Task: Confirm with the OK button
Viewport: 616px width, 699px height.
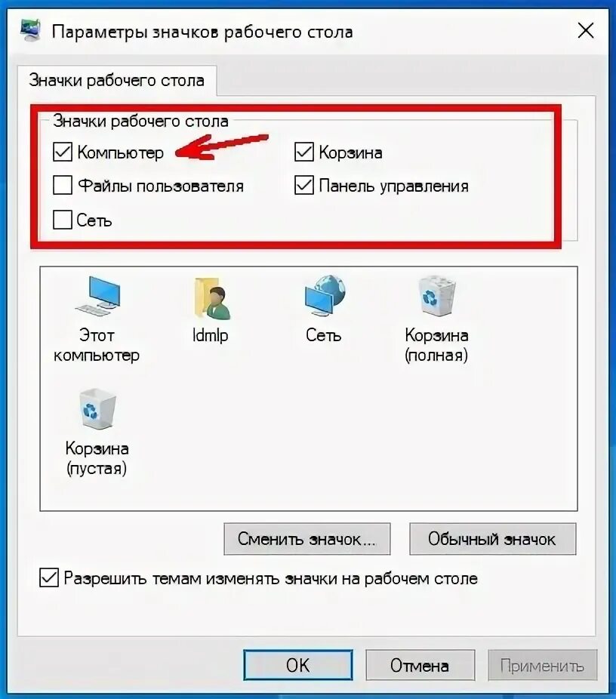Action: pos(297,665)
